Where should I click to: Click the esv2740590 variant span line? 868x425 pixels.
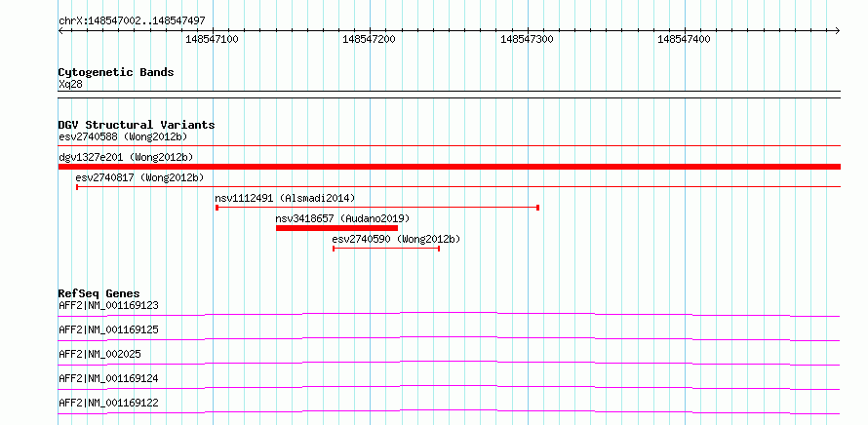click(386, 249)
